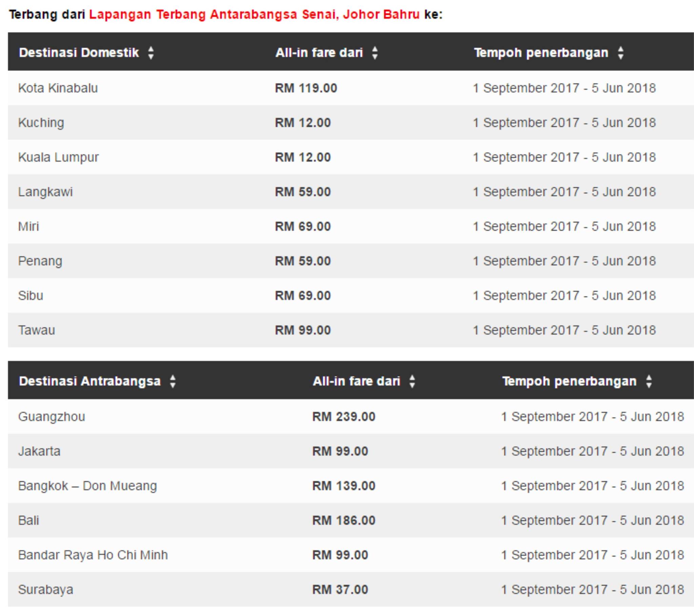Screen dimensions: 694x616
Task: Select the Miri destination row
Action: [x=351, y=226]
